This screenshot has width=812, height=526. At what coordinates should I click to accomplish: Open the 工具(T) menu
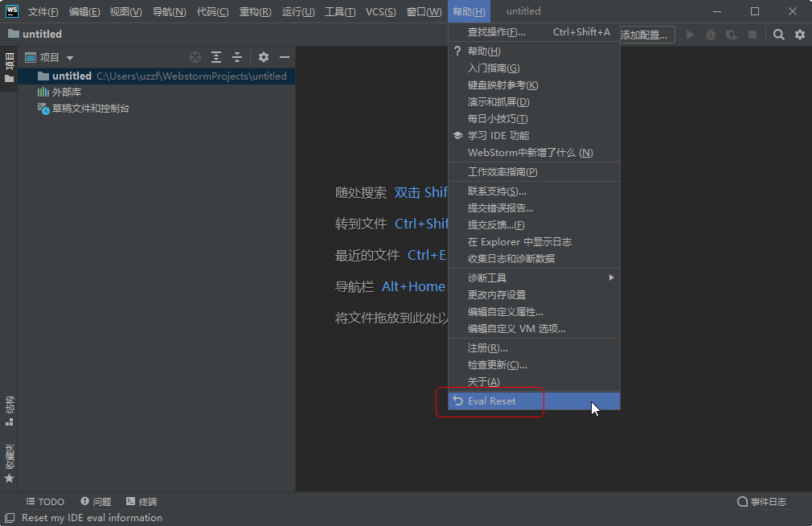(x=340, y=11)
